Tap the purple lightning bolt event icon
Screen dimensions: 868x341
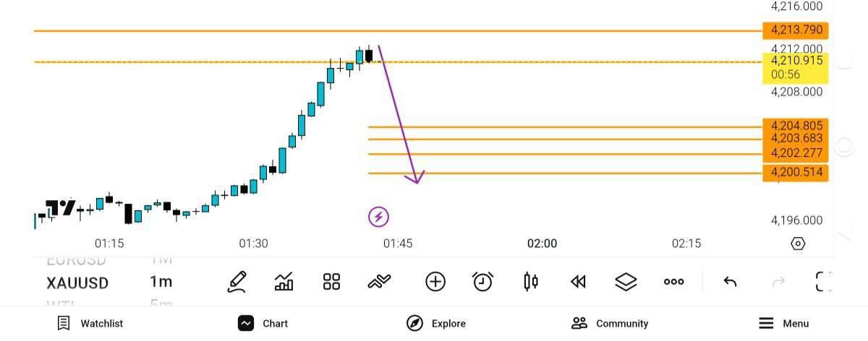point(378,216)
